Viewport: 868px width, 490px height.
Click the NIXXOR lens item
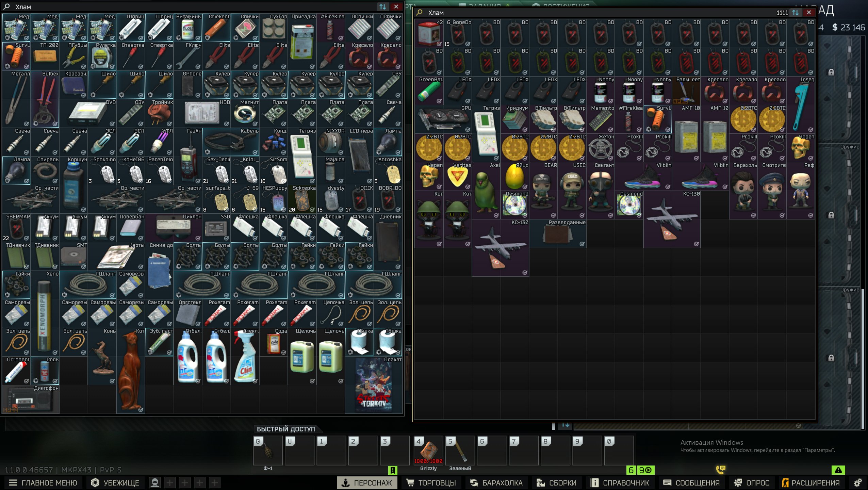(331, 142)
